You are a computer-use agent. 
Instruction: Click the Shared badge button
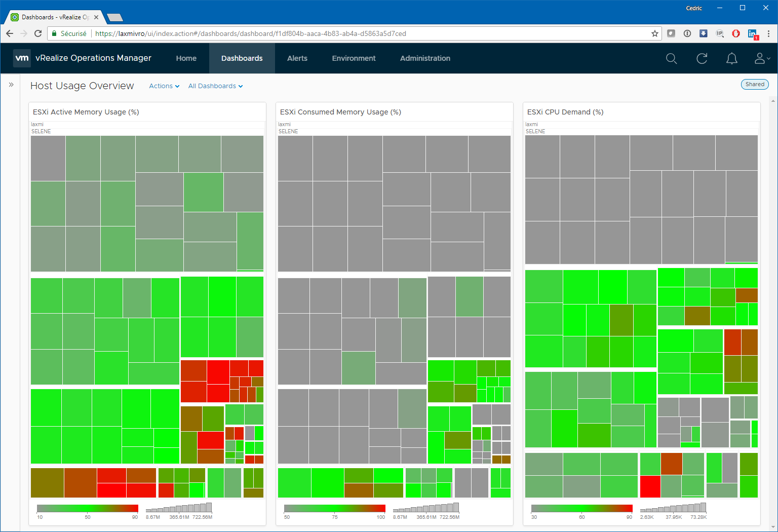pyautogui.click(x=754, y=85)
